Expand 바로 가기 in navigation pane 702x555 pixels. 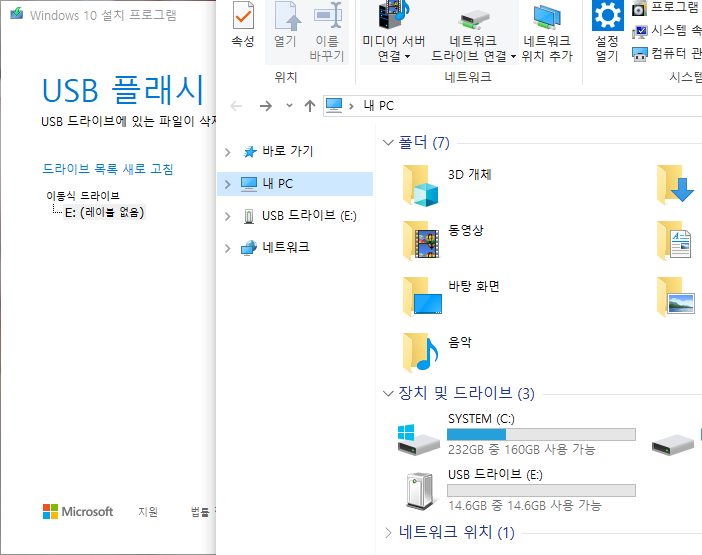[x=227, y=152]
